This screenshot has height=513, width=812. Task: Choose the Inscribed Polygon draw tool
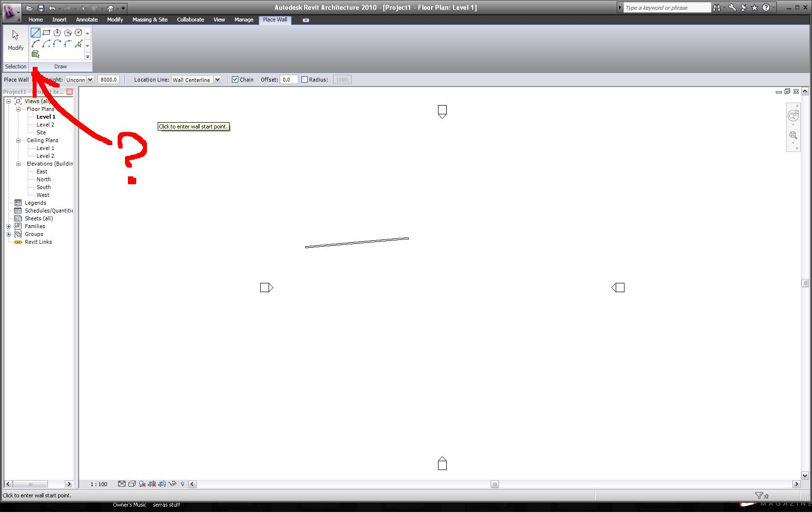point(57,33)
